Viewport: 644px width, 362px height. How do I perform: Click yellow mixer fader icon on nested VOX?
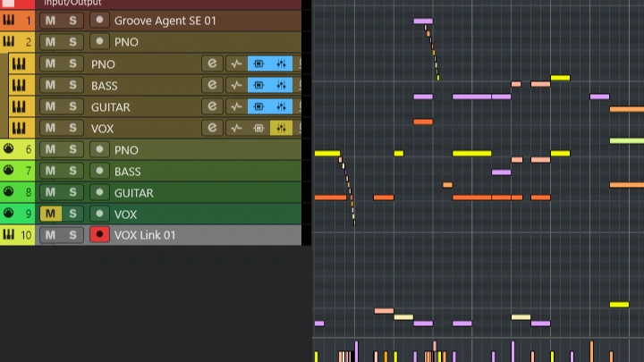pyautogui.click(x=282, y=128)
